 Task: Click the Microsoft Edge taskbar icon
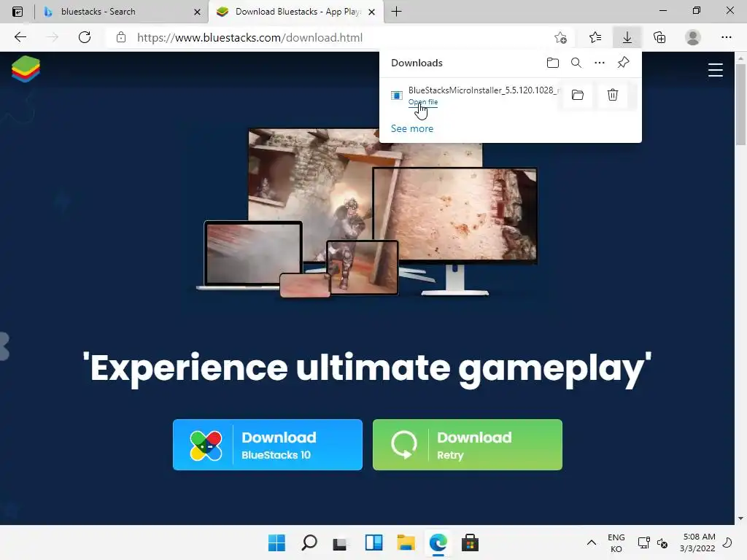tap(438, 542)
